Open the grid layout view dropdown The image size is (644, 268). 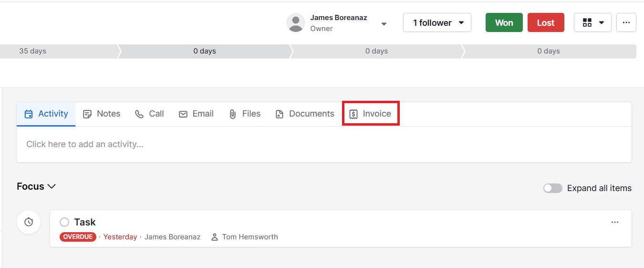click(592, 22)
